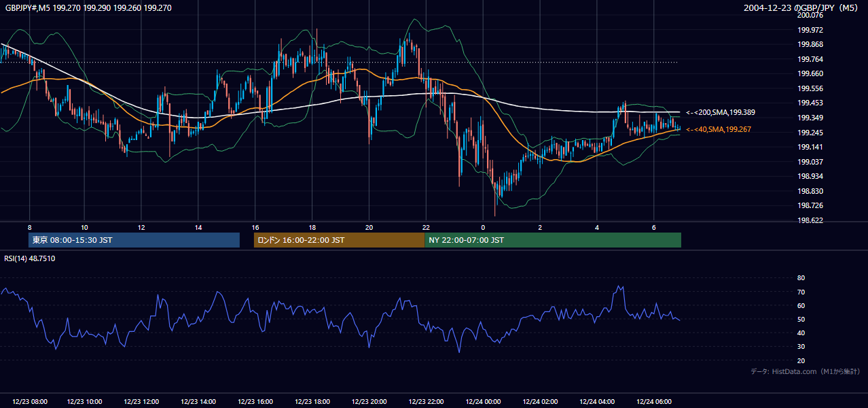Viewport: 868px width, 408px height.
Task: Click price axis value 199.349
Action: click(x=810, y=118)
